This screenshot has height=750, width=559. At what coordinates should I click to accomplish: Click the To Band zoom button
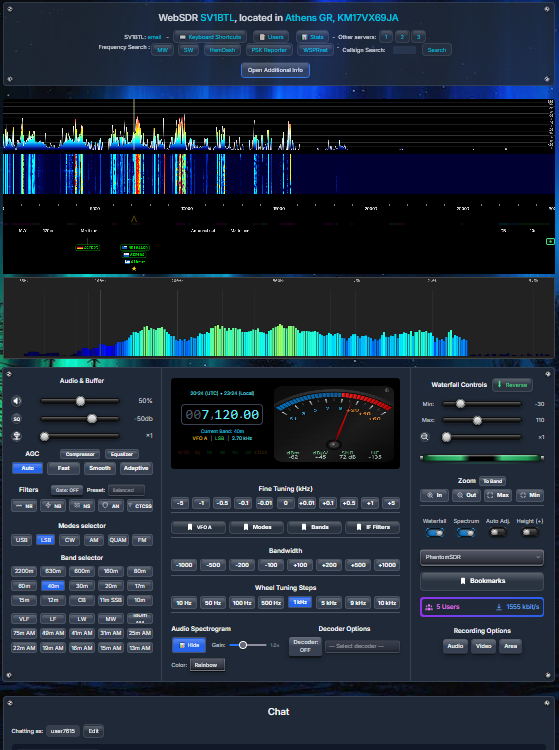pos(493,481)
